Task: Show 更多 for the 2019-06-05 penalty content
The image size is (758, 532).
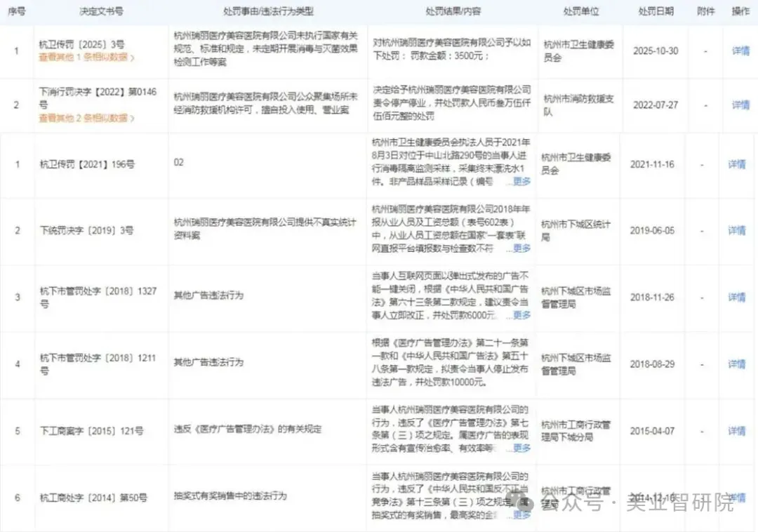Action: (x=521, y=248)
